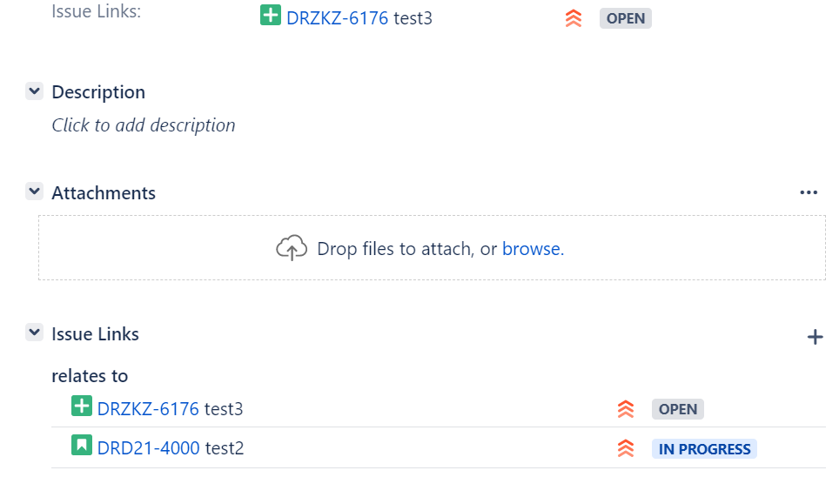Image resolution: width=839 pixels, height=504 pixels.
Task: Click the relates to group label
Action: pyautogui.click(x=90, y=375)
